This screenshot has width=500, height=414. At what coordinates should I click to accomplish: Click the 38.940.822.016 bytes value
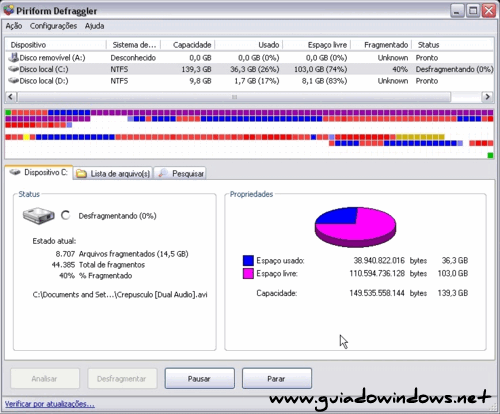379,261
